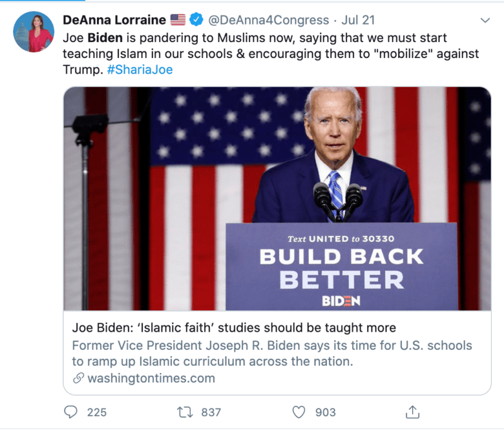Click the retweet arrows icon

tap(186, 412)
